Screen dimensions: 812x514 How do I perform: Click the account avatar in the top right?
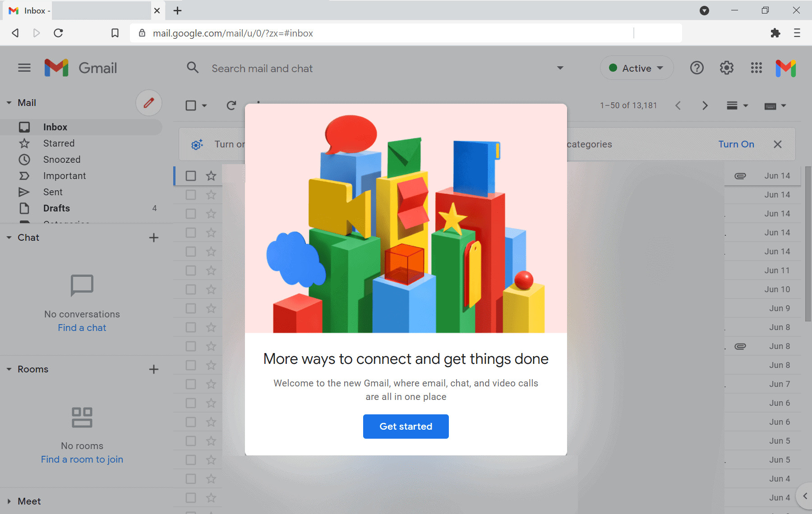point(786,68)
